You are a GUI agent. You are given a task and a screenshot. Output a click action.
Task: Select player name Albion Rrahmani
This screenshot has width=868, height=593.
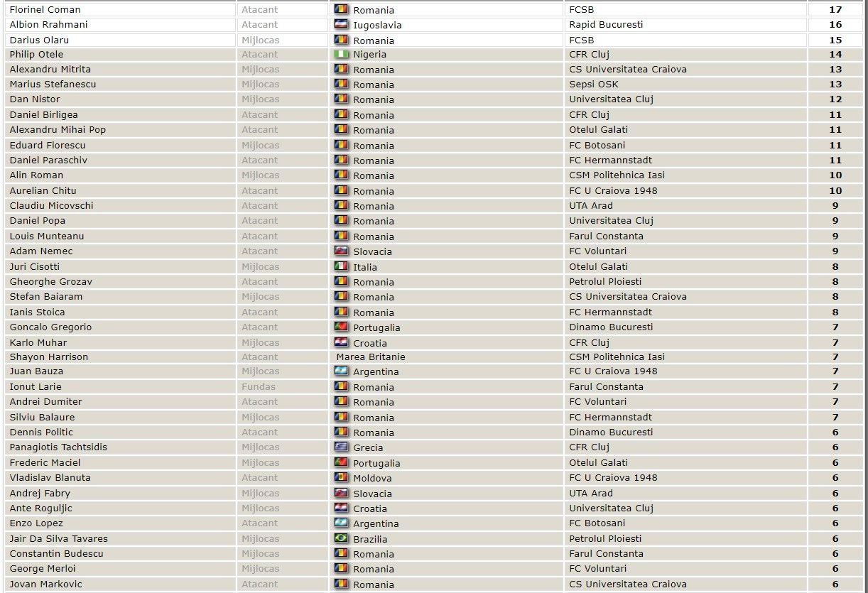coord(49,24)
